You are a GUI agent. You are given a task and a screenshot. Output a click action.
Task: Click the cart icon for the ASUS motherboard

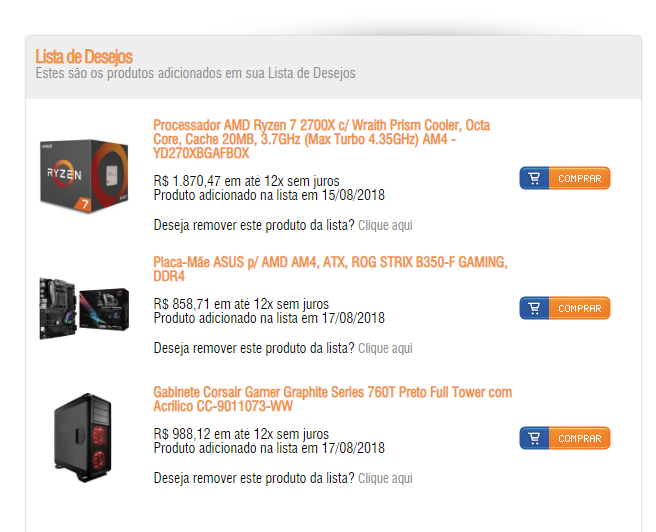pyautogui.click(x=534, y=308)
